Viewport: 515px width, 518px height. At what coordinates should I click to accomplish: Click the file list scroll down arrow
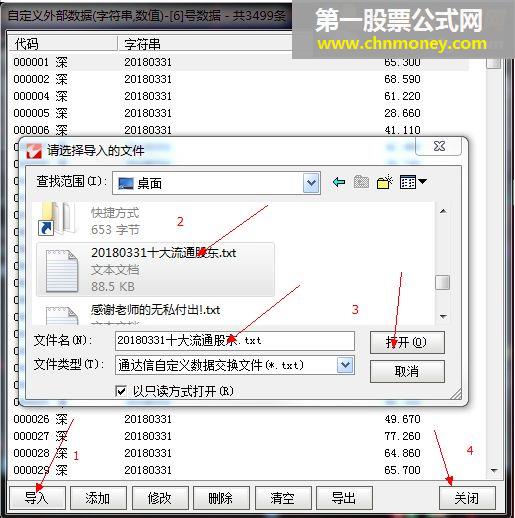coord(443,317)
